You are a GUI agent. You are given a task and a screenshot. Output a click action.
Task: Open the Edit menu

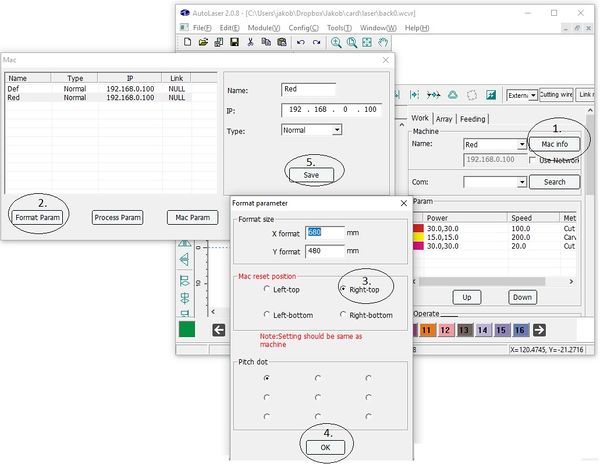pyautogui.click(x=229, y=28)
